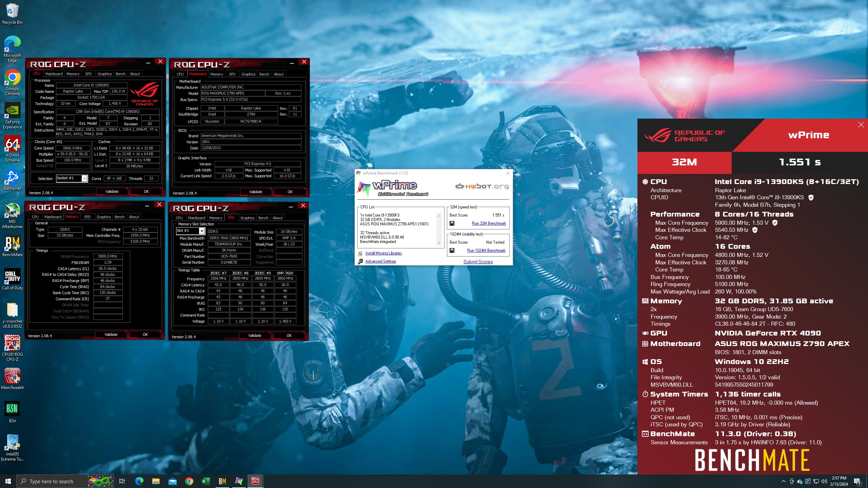
Task: Open y-cruncher v0.8.3.9532 folder icon
Action: pyautogui.click(x=12, y=315)
